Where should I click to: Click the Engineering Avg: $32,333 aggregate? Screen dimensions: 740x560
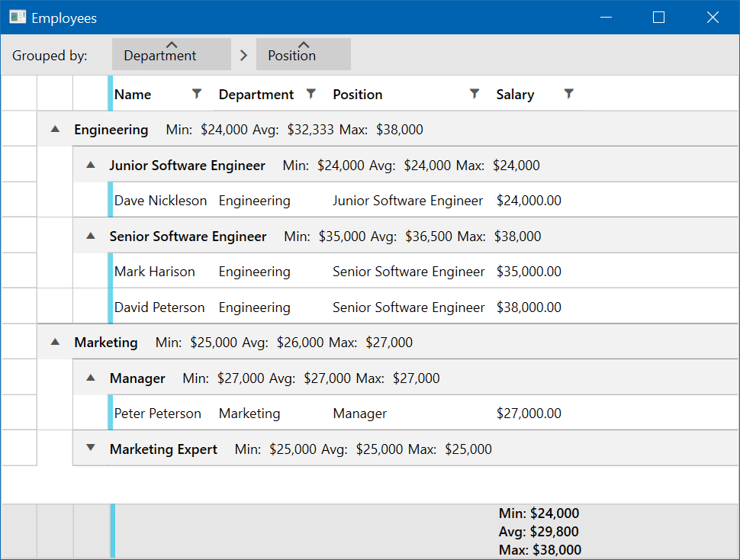click(x=293, y=129)
